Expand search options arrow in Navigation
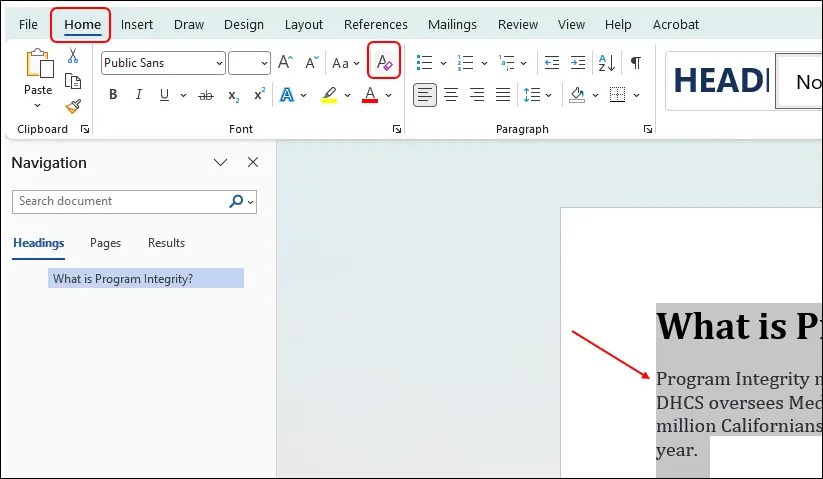The image size is (823, 479). point(251,202)
